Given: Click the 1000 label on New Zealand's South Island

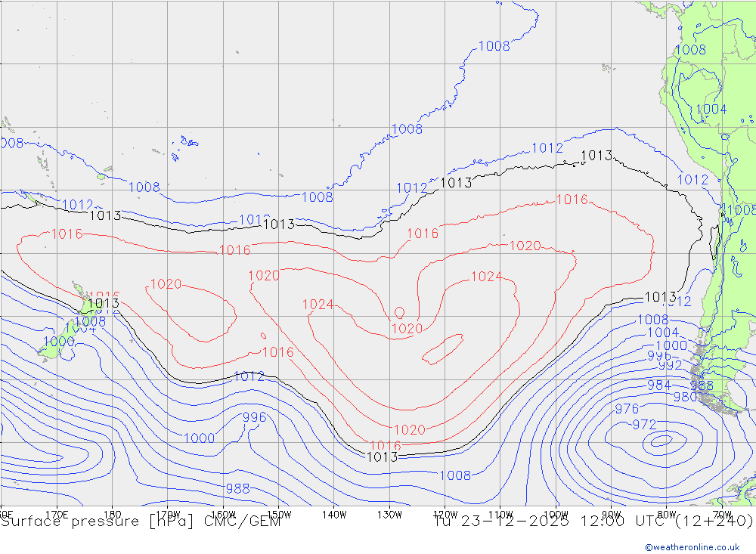Looking at the screenshot, I should pyautogui.click(x=59, y=342).
